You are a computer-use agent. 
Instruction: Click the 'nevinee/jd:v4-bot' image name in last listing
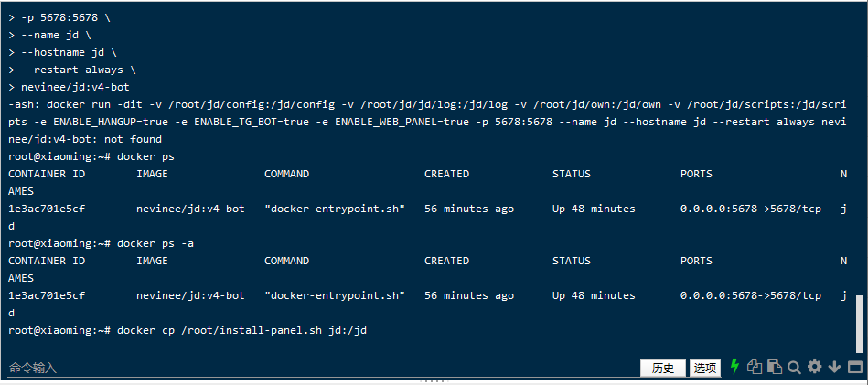tap(190, 295)
